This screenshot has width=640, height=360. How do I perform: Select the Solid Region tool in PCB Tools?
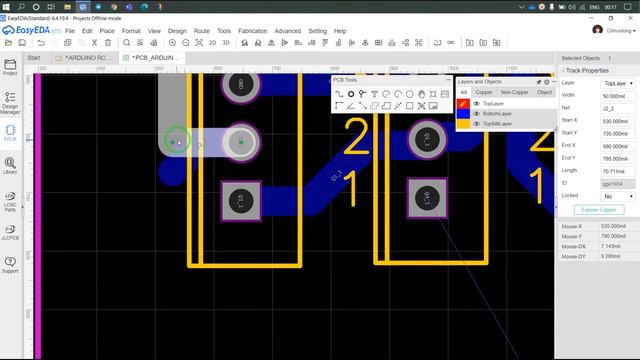coord(386,106)
